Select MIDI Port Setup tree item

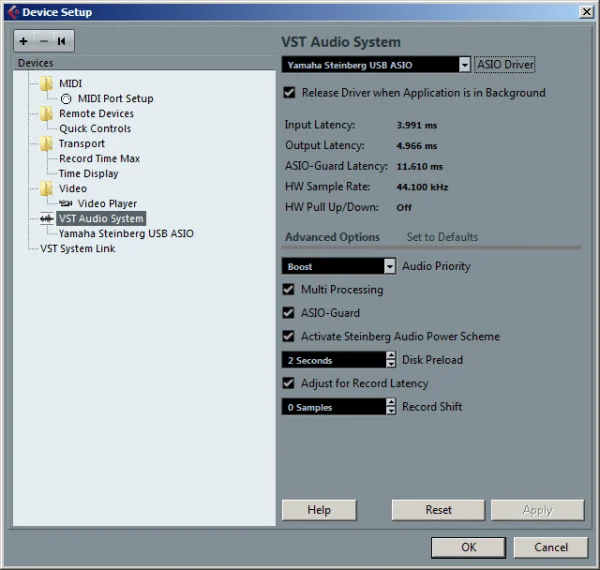(x=116, y=99)
